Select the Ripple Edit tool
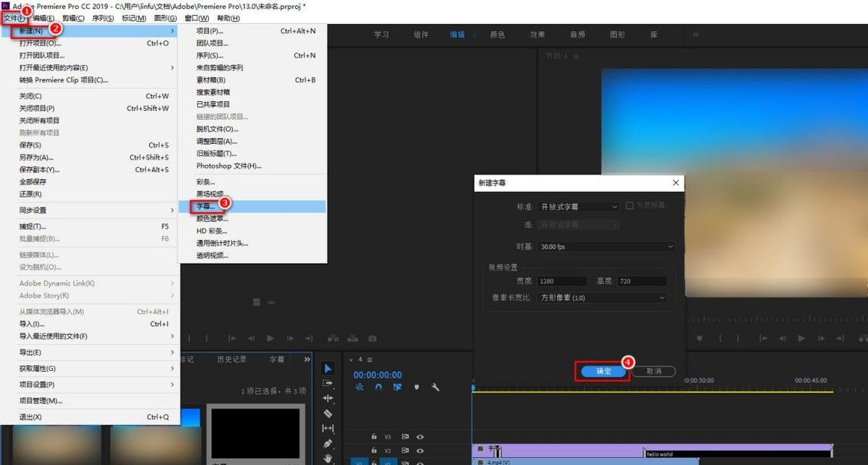 [328, 398]
